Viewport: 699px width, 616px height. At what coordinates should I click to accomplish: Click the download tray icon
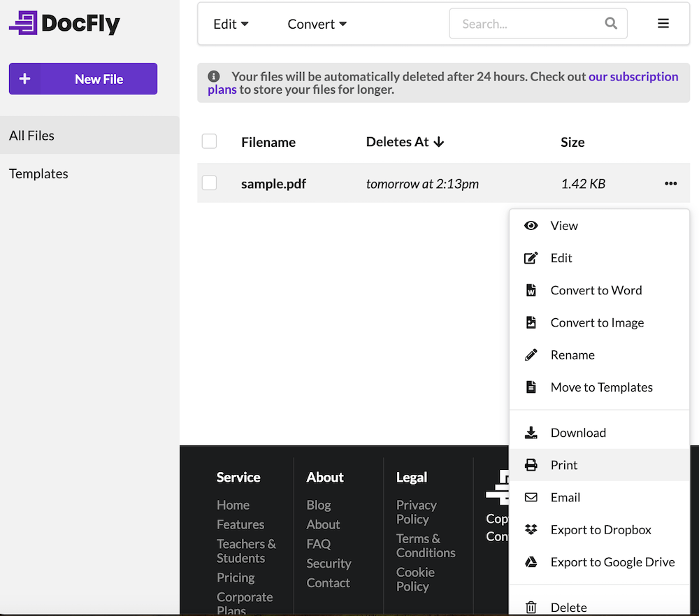tap(531, 433)
